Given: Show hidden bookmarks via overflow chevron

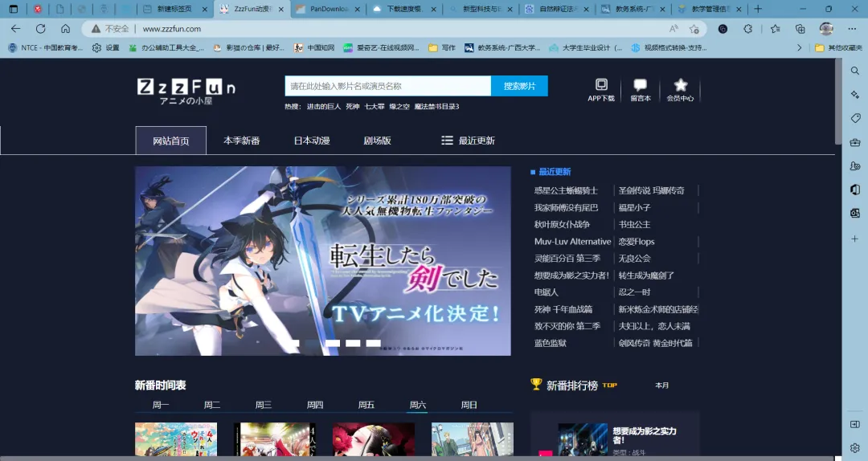Looking at the screenshot, I should (800, 47).
